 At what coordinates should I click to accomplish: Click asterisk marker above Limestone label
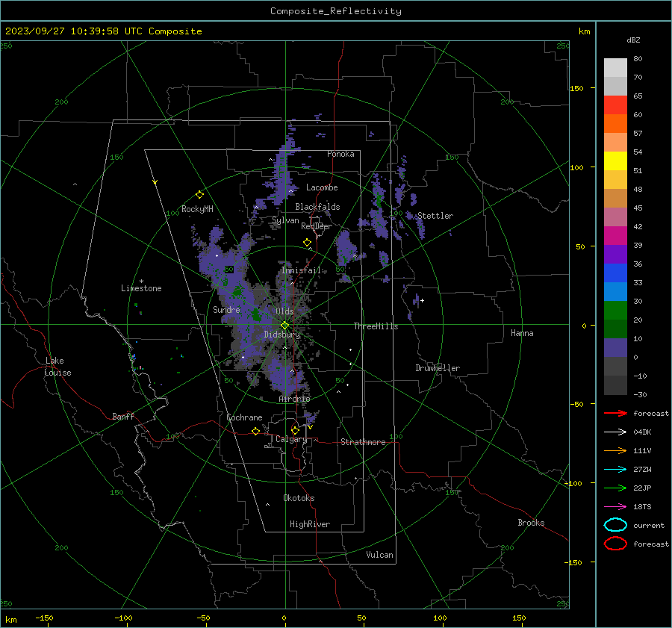pos(141,282)
